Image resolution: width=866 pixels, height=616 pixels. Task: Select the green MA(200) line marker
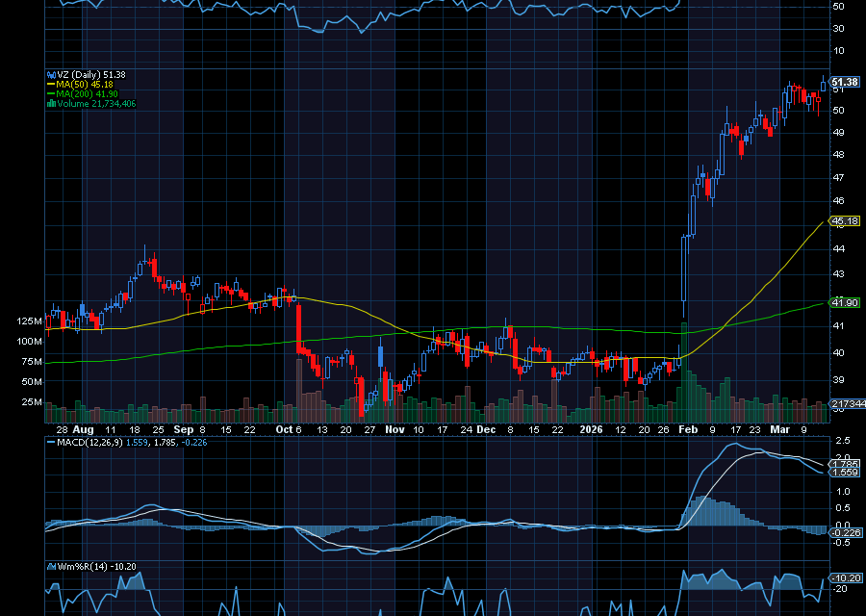pos(50,92)
